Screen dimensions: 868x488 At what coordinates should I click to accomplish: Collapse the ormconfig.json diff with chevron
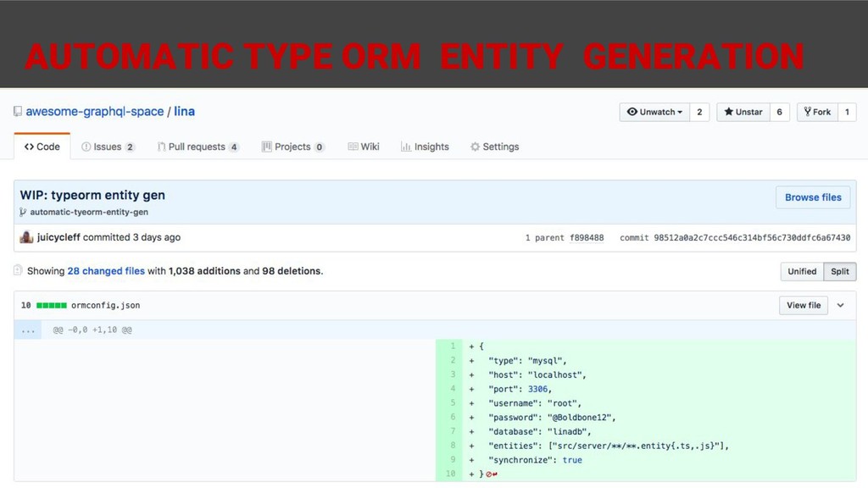coord(840,305)
